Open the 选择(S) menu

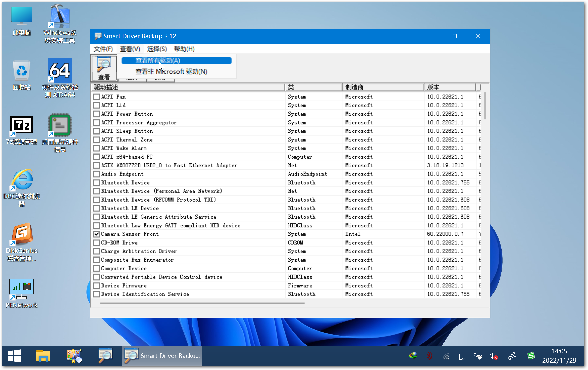click(157, 49)
